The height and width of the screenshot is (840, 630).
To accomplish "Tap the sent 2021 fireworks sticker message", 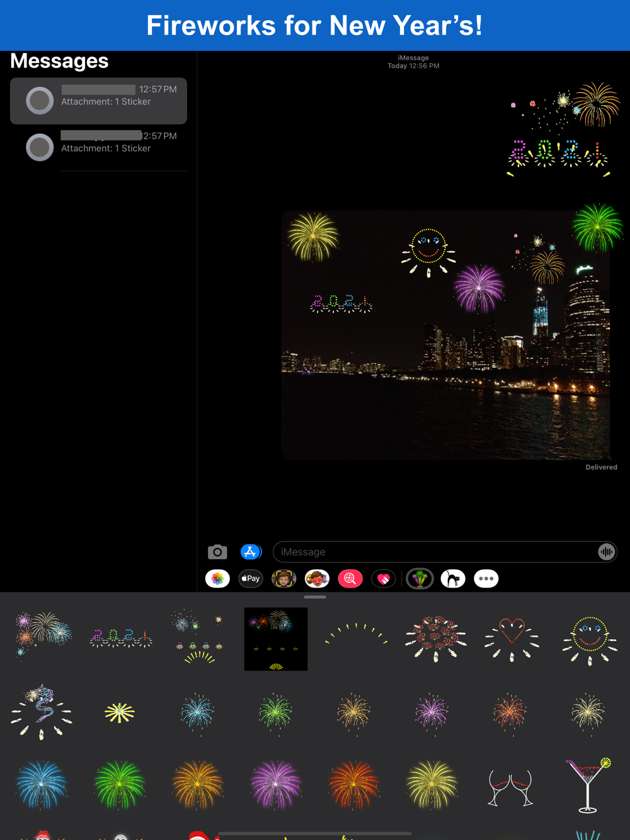I will pos(563,129).
